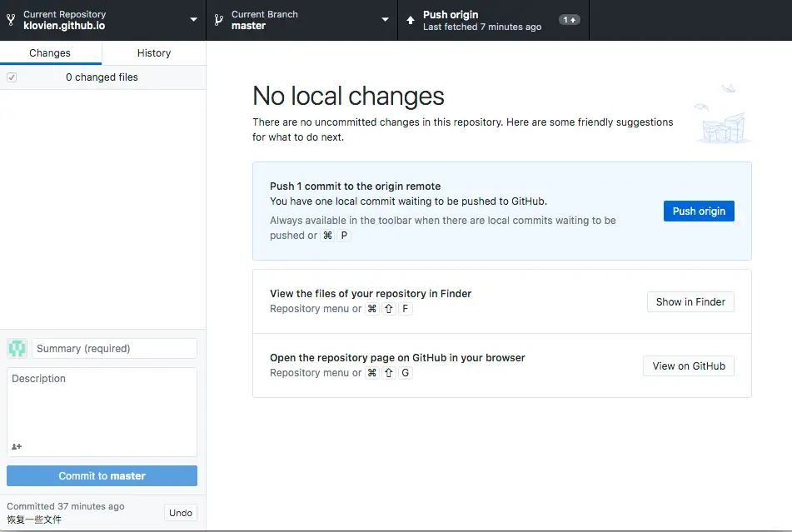The height and width of the screenshot is (532, 792).
Task: Click the illustration beside No local changes
Action: pos(721,115)
